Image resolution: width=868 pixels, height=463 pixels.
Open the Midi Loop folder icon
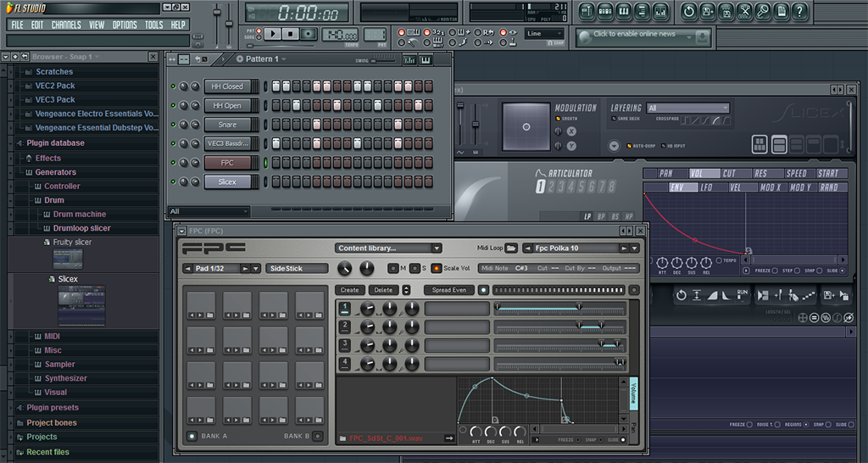click(x=510, y=248)
